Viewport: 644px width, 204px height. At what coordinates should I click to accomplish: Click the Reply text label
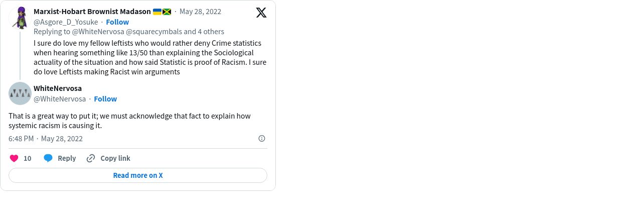(67, 158)
